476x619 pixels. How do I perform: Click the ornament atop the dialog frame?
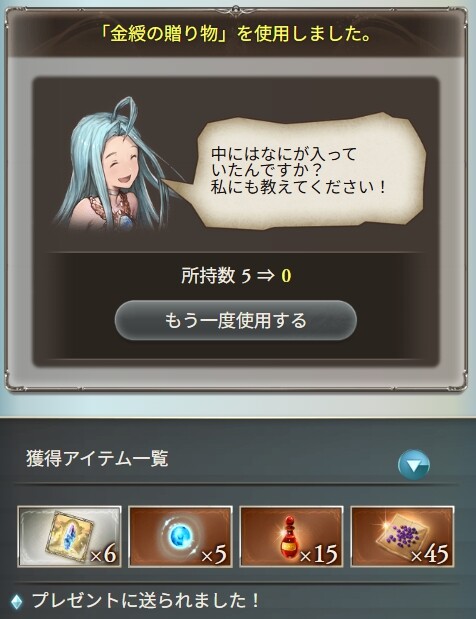pos(236,9)
